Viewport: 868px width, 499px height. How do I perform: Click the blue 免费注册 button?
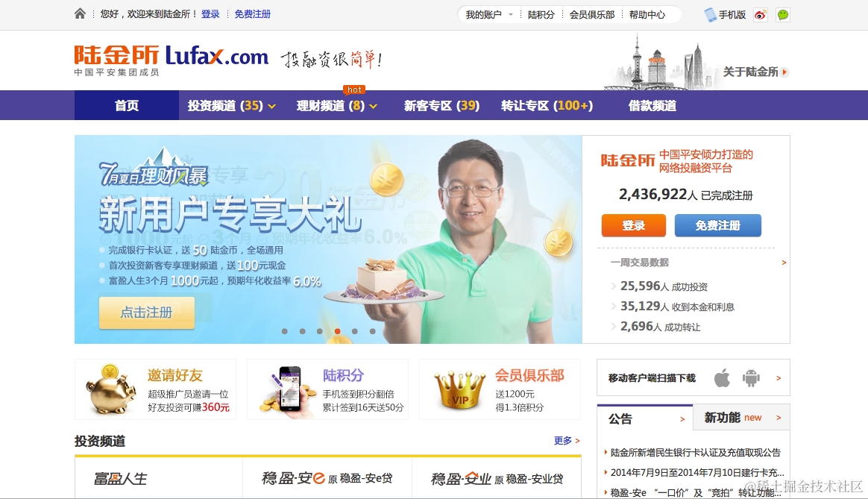point(717,225)
